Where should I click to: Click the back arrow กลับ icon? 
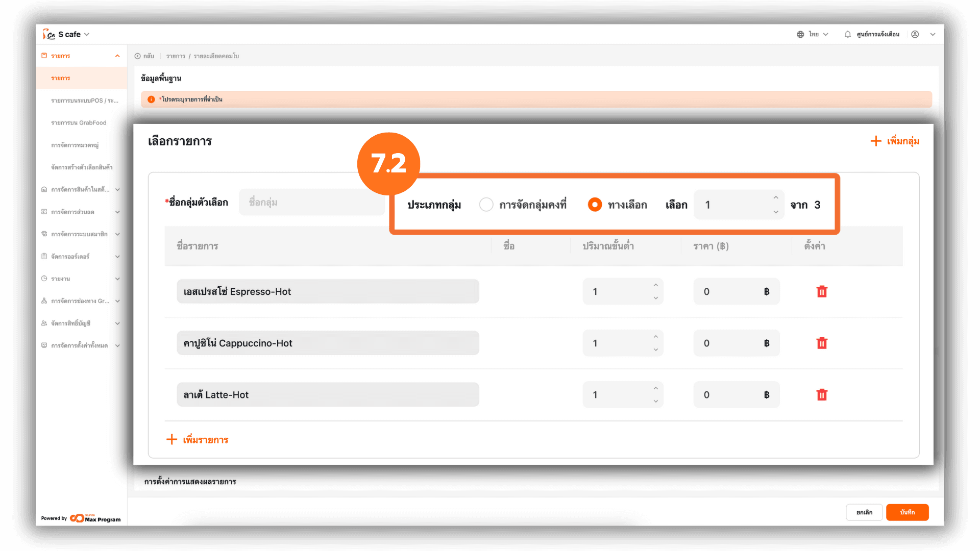coord(138,56)
